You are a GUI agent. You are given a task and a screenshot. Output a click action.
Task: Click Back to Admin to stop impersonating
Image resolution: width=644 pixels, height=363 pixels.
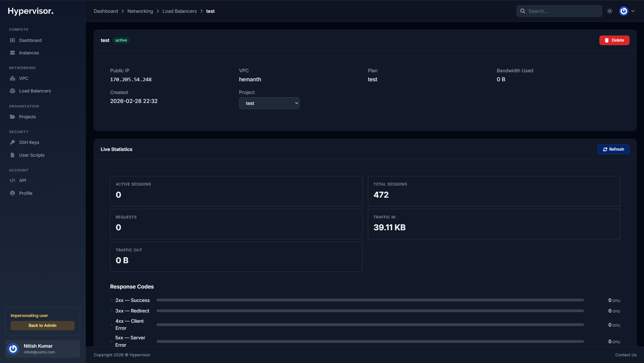(42, 325)
